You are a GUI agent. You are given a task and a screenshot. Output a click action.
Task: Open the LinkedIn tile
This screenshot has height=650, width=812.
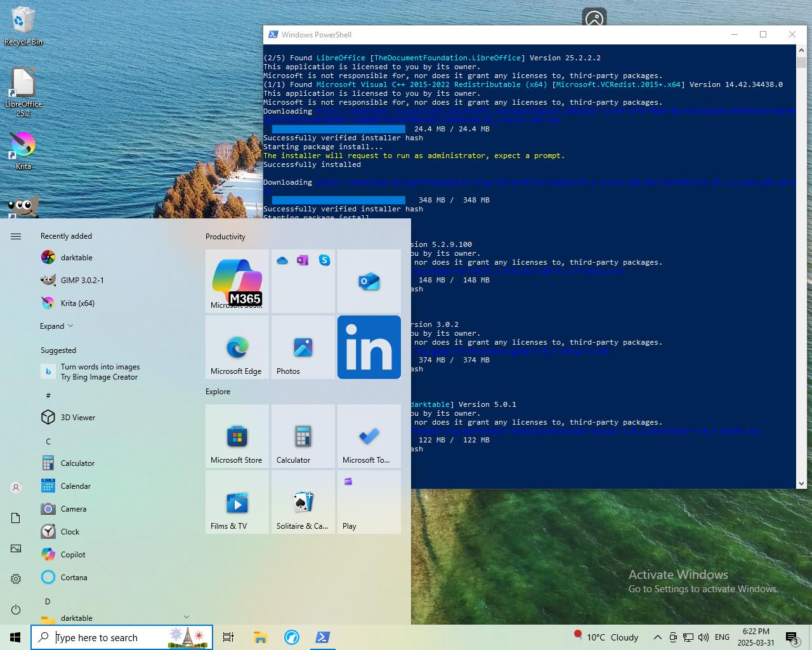(x=369, y=347)
